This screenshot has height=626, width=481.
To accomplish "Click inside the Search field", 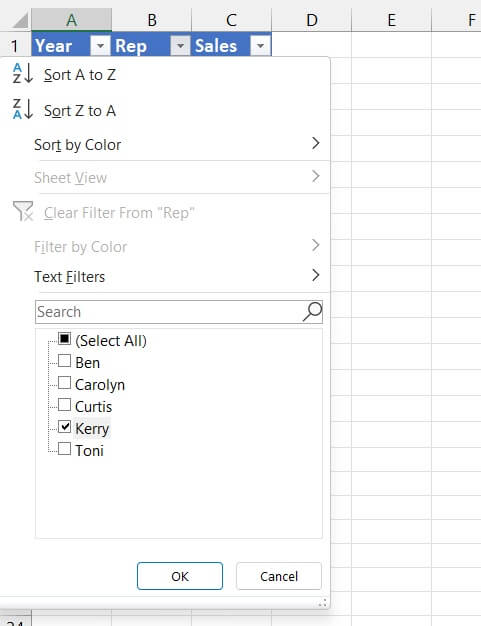I will tap(168, 311).
